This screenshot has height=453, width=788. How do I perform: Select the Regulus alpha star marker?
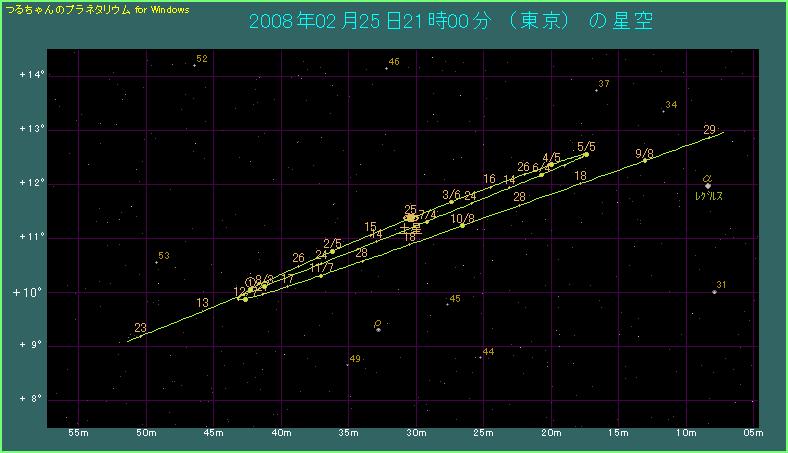[x=707, y=185]
